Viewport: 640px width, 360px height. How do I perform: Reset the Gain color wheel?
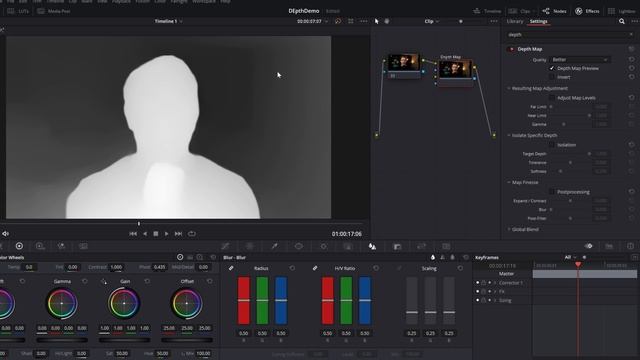tap(147, 281)
